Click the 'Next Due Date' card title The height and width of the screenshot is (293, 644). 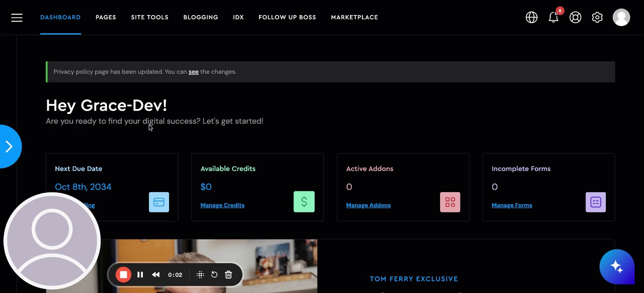point(79,168)
